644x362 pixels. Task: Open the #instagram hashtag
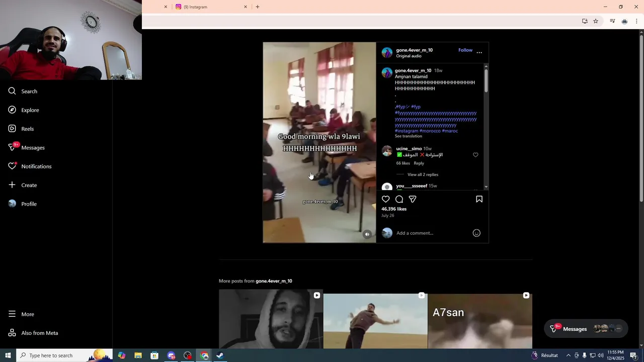407,131
